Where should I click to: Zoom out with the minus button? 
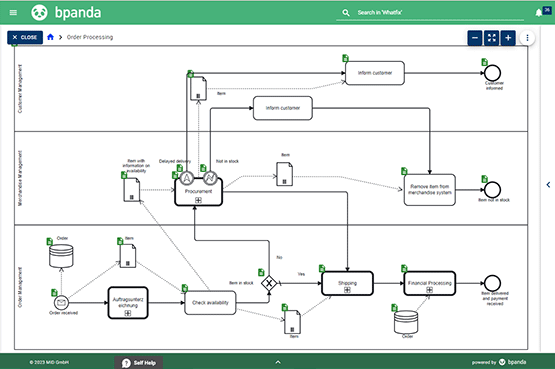point(475,38)
